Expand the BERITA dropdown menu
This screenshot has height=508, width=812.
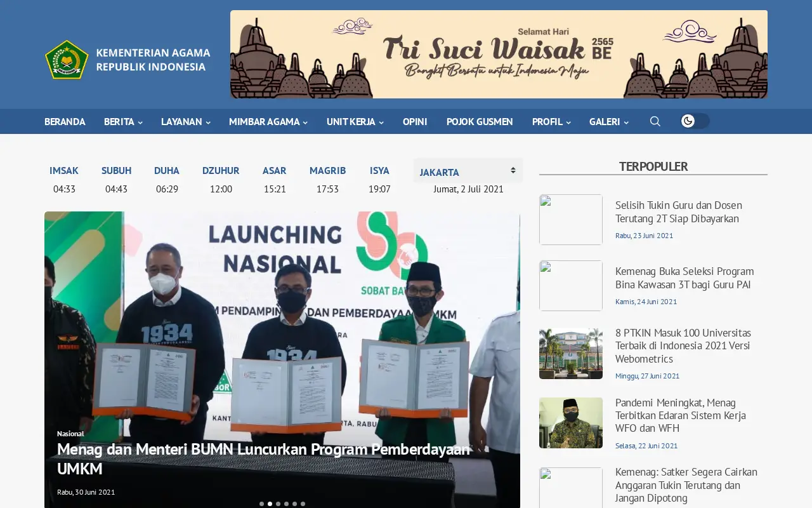click(123, 121)
